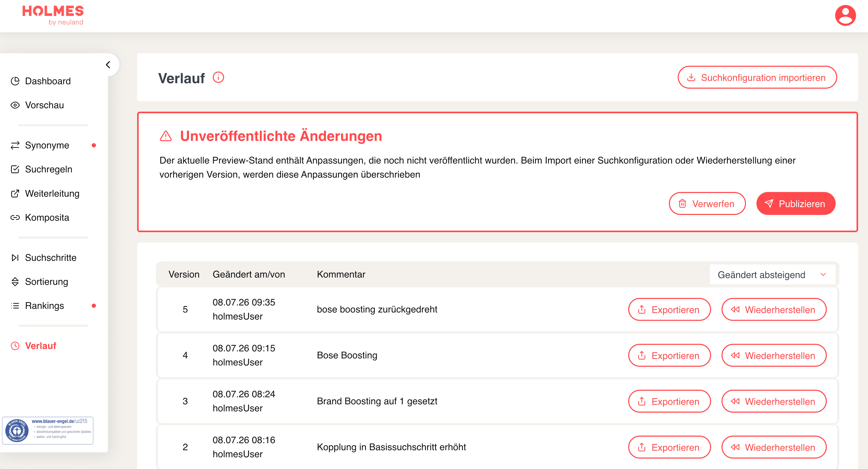Click the Blauer Engel certification badge
Viewport: 868px width, 469px height.
tap(47, 430)
